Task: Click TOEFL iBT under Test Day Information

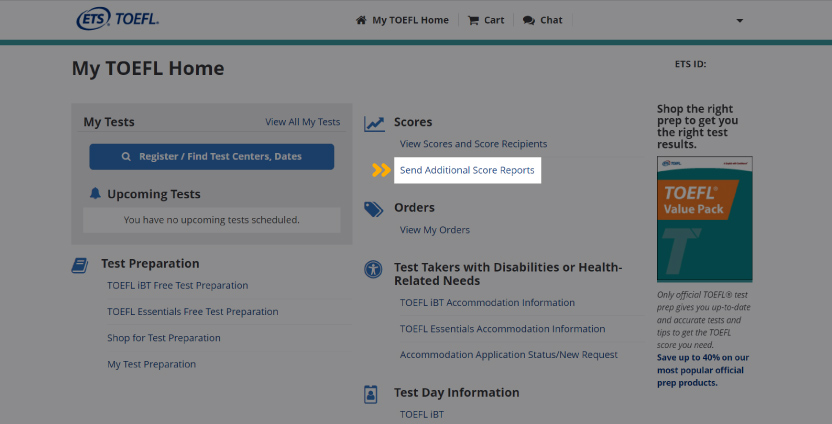Action: pyautogui.click(x=422, y=414)
